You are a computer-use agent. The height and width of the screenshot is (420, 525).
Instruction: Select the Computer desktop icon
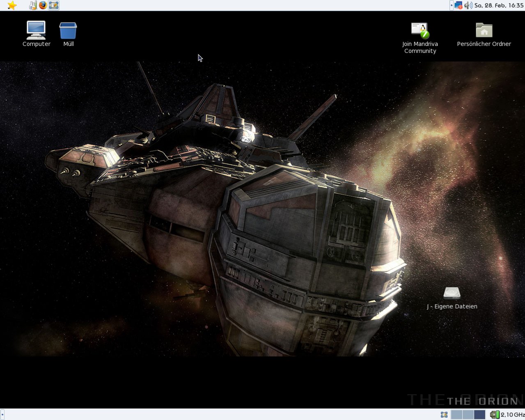point(36,30)
